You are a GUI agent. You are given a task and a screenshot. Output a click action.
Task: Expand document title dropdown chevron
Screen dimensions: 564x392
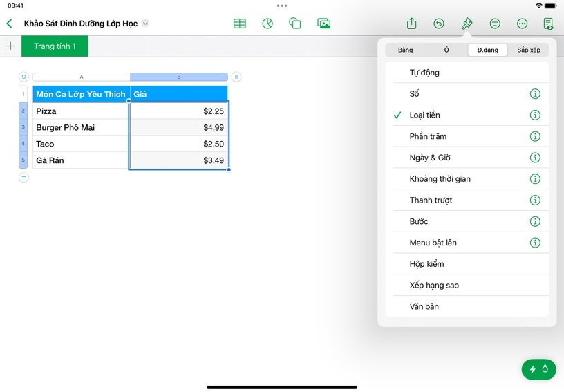coord(145,24)
